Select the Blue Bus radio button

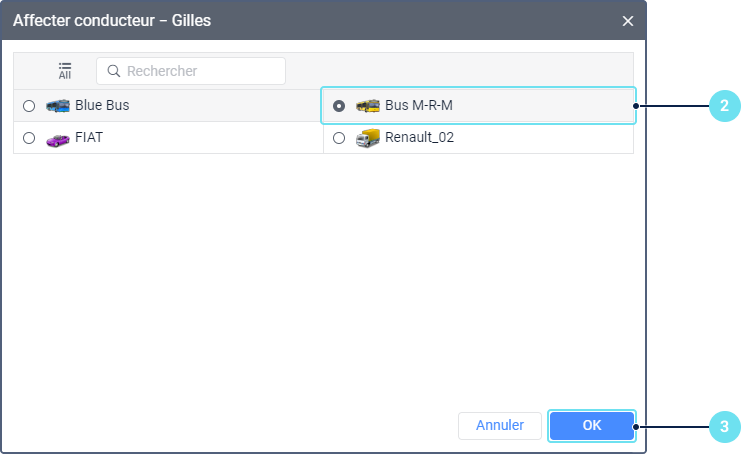coord(29,106)
